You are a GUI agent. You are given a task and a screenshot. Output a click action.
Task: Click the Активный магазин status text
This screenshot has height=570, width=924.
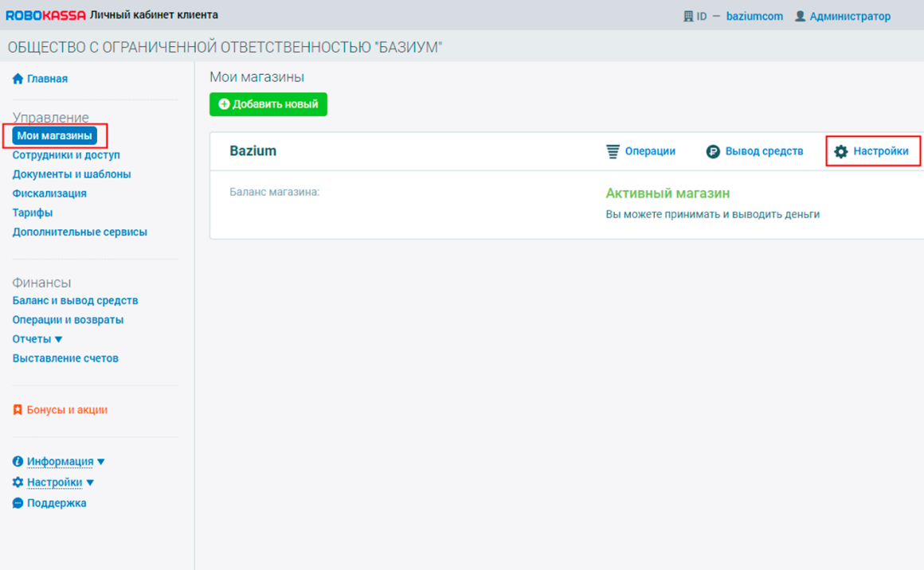coord(668,193)
